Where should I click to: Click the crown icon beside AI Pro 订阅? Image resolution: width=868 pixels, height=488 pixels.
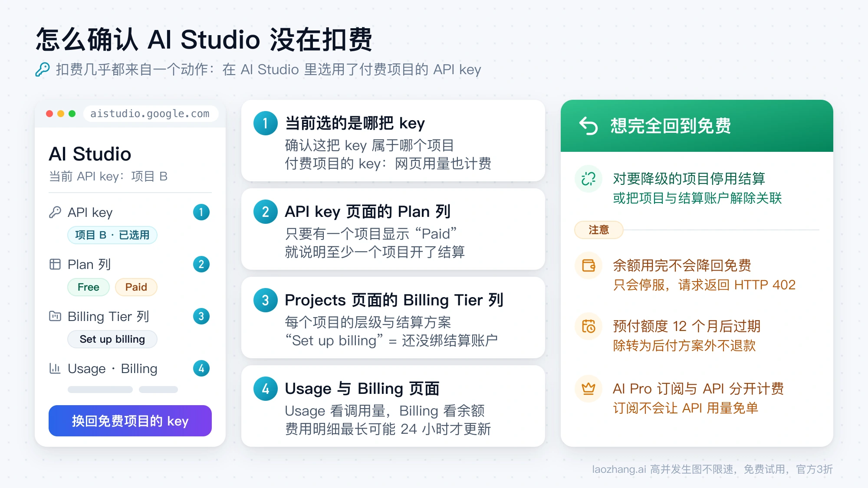tap(589, 389)
